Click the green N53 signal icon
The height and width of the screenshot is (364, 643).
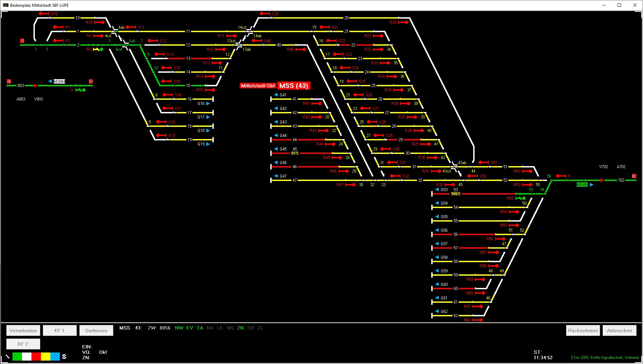tap(521, 198)
